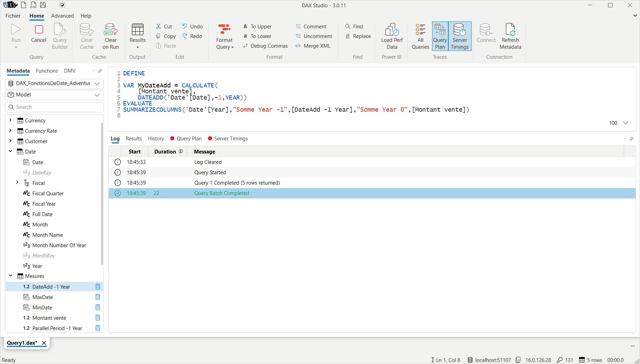This screenshot has height=364, width=640.
Task: Open the Help ribbon tab
Action: (86, 16)
